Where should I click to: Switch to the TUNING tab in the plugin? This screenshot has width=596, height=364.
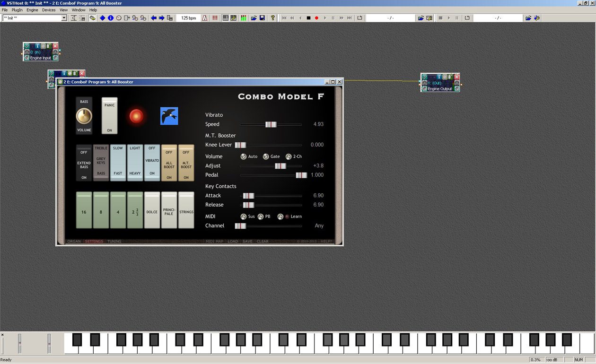point(114,242)
